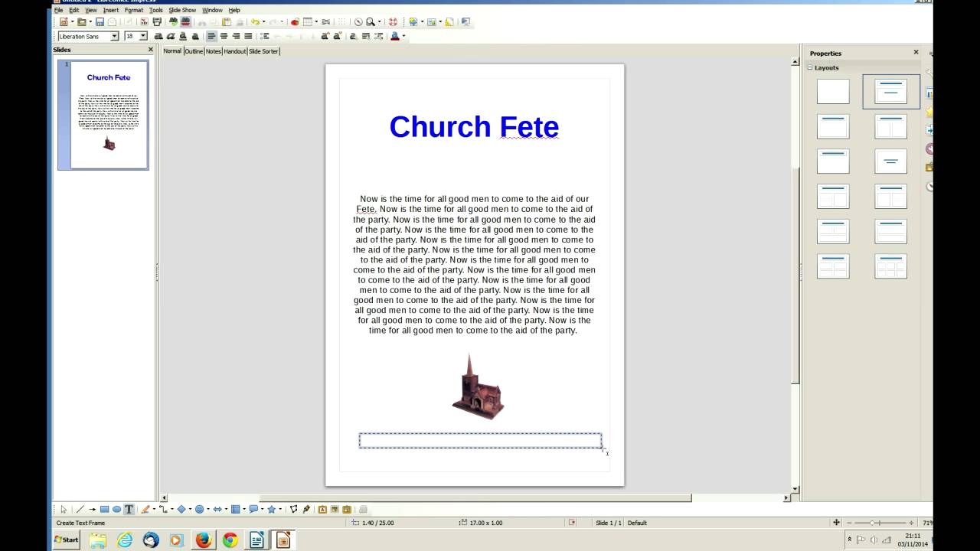Select the diamond Basic Shapes tool

181,509
